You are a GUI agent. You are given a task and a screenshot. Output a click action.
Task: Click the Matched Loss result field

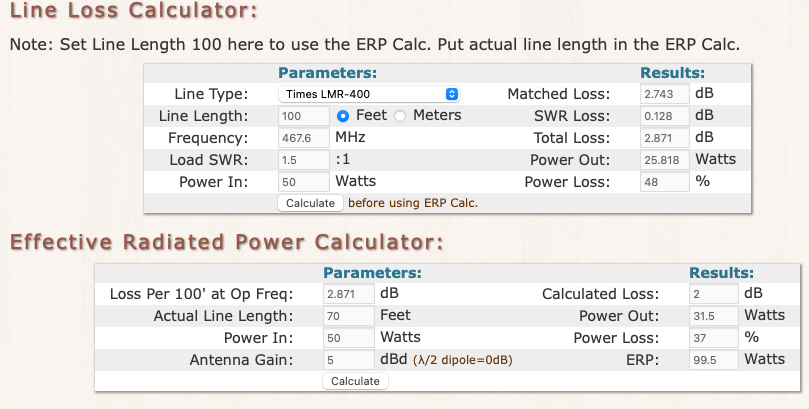pyautogui.click(x=664, y=94)
